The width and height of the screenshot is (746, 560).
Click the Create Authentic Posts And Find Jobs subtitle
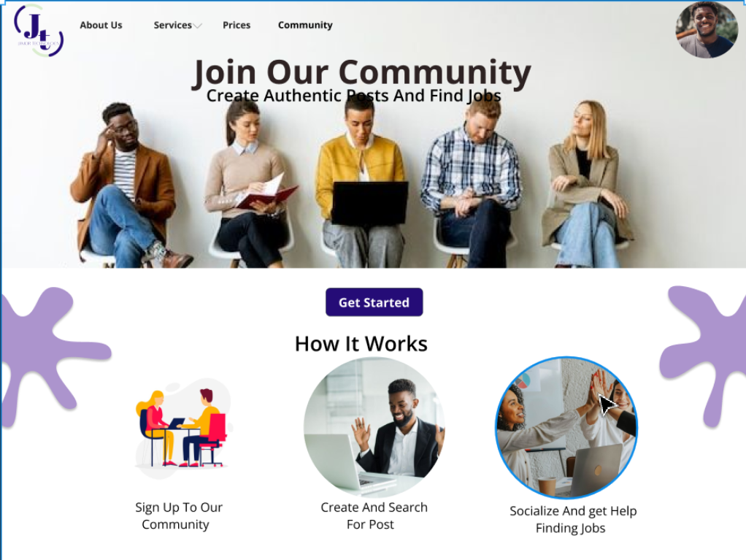point(353,96)
